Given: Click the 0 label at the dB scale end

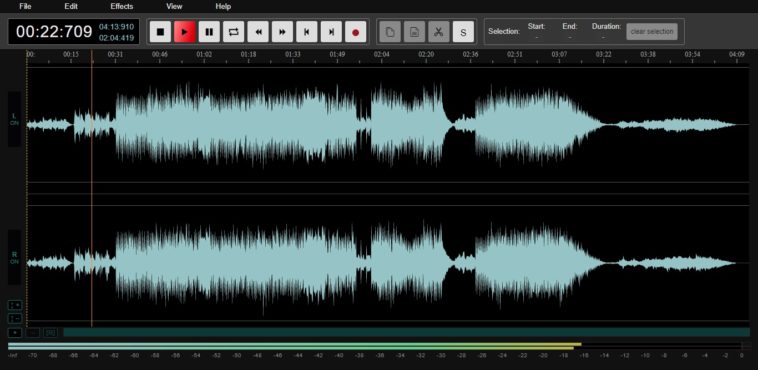Looking at the screenshot, I should click(741, 355).
